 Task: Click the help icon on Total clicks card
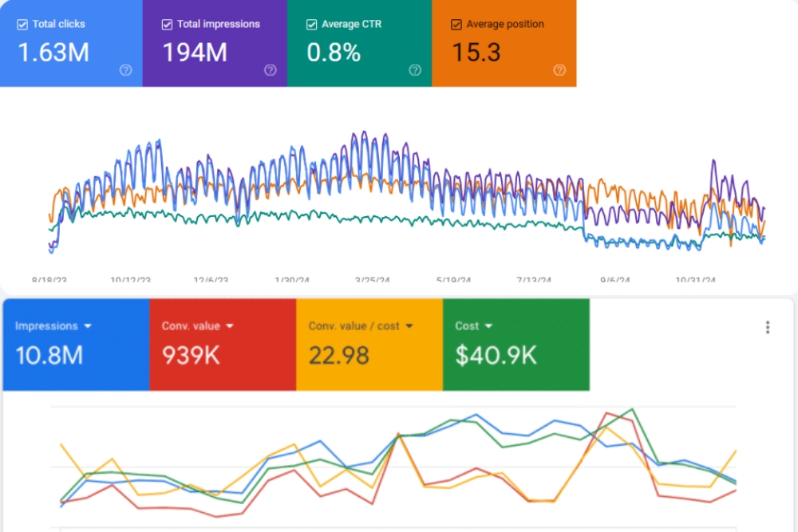(125, 70)
